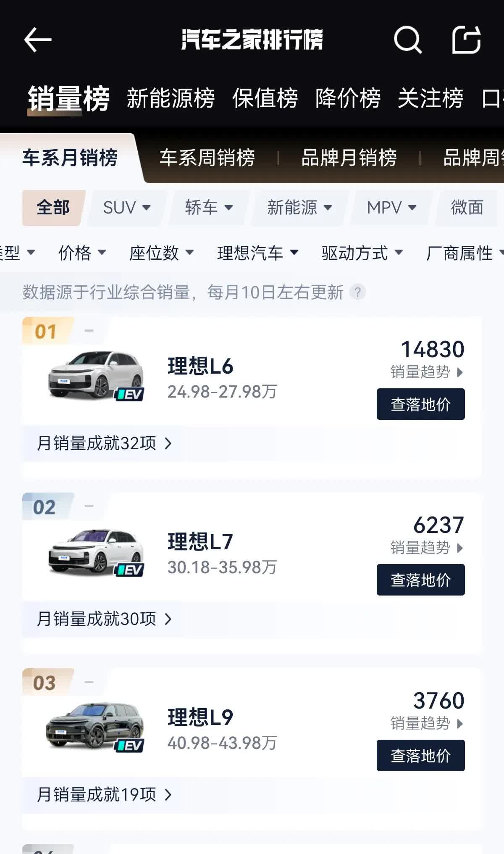The height and width of the screenshot is (854, 504).
Task: Tap the share icon
Action: coord(466,40)
